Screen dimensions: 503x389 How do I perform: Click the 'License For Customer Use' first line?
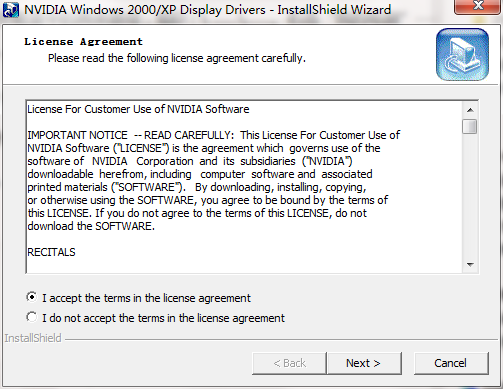(x=138, y=109)
